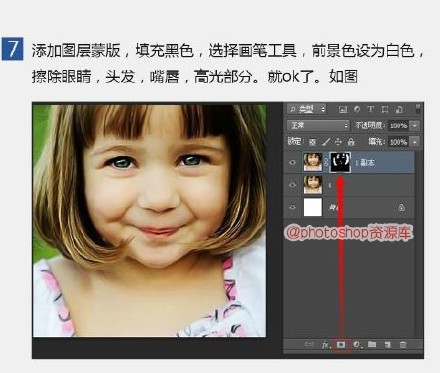Click the background layer lock icon
The image size is (440, 373).
tap(402, 207)
